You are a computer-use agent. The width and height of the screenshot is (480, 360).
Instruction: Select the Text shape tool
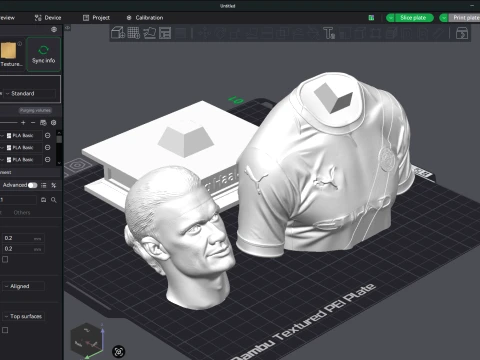click(329, 33)
